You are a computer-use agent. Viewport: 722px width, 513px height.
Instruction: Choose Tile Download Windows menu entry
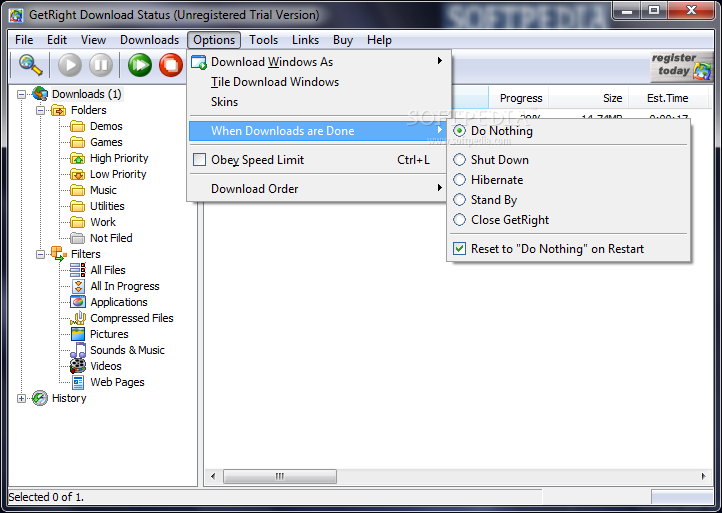click(319, 82)
